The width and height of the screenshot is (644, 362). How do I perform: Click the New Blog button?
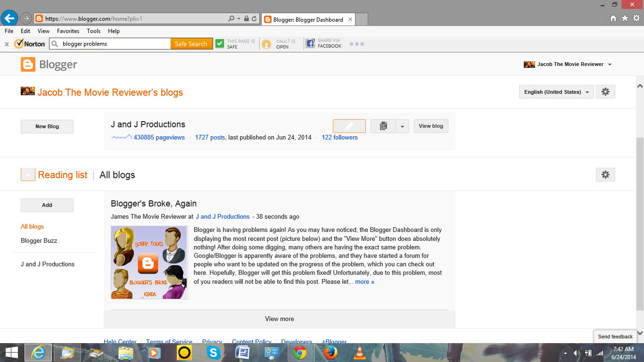point(47,126)
